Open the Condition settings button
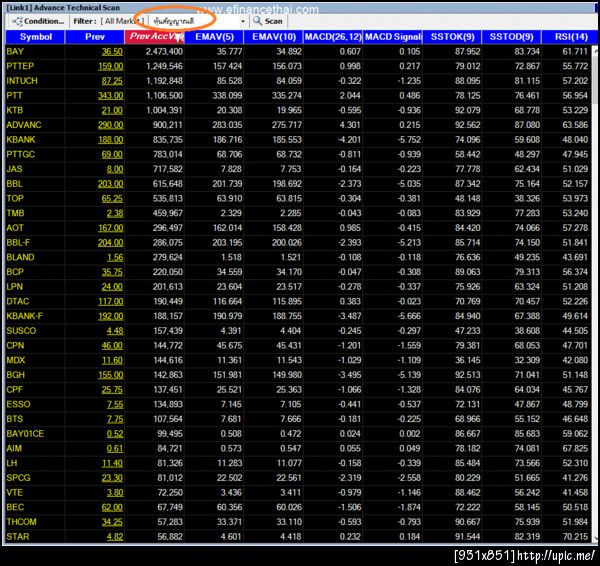This screenshot has height=566, width=600. 38,21
